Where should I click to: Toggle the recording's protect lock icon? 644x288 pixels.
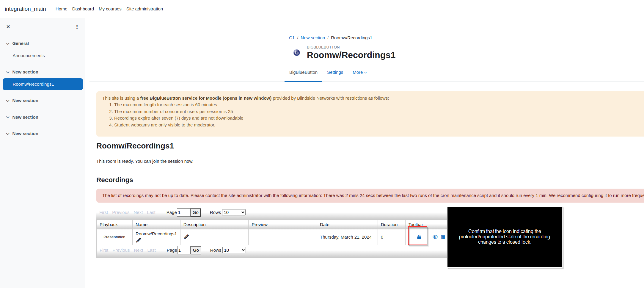click(419, 237)
